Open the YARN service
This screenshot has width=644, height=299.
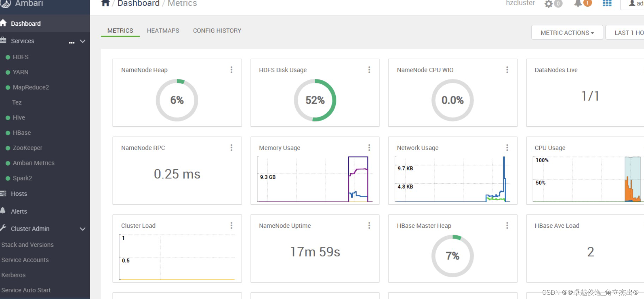click(20, 72)
